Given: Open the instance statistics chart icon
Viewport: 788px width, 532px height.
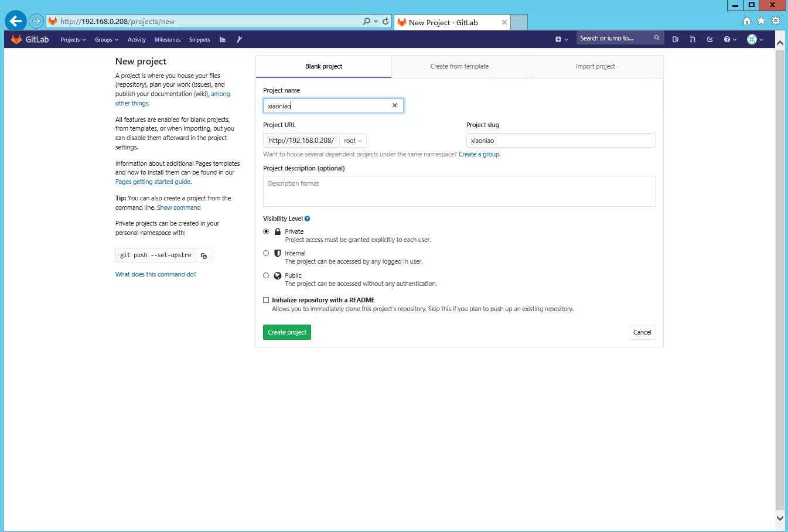Looking at the screenshot, I should [x=223, y=39].
